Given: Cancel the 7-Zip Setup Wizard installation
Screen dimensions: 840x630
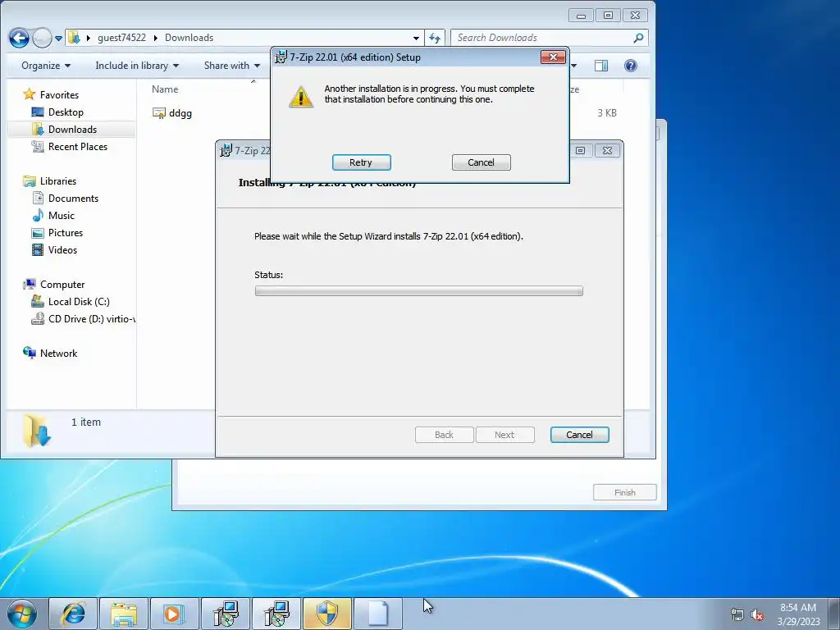Looking at the screenshot, I should click(x=579, y=435).
